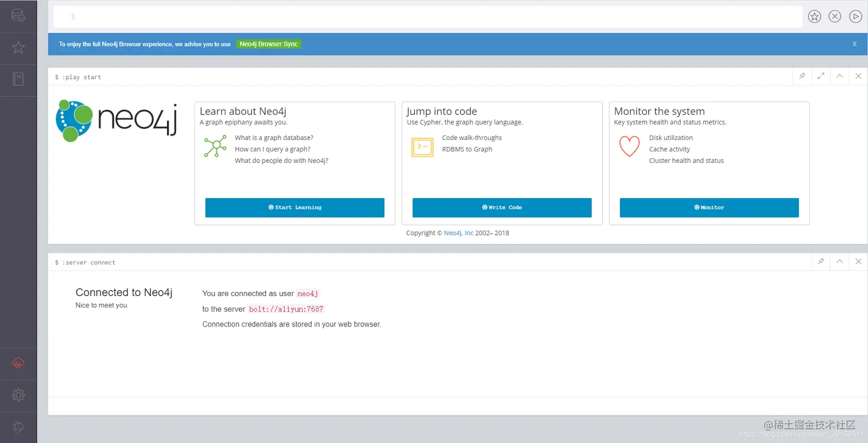Click the Neo4j Browser Sync green button
The image size is (868, 443).
click(x=269, y=44)
